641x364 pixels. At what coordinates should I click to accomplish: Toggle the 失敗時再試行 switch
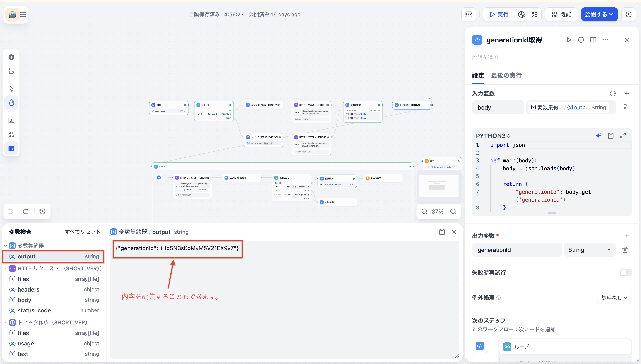[626, 273]
